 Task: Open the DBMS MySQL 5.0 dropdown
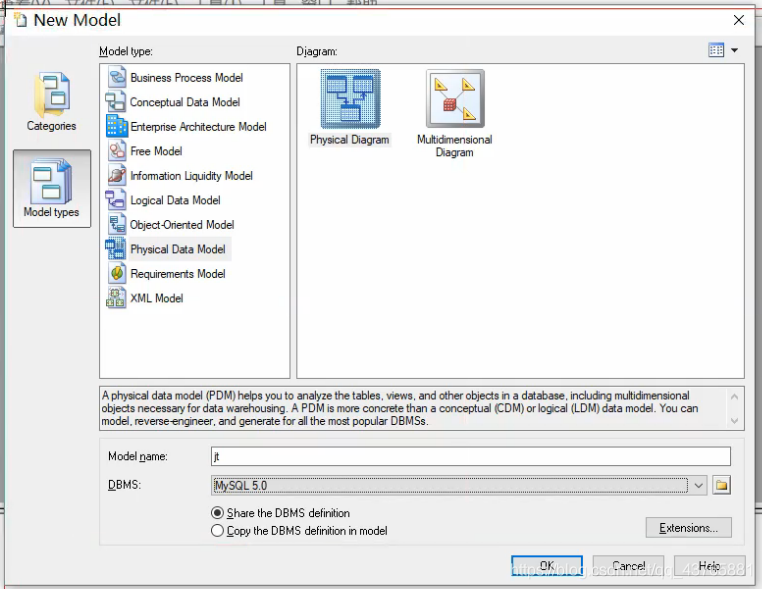[458, 485]
